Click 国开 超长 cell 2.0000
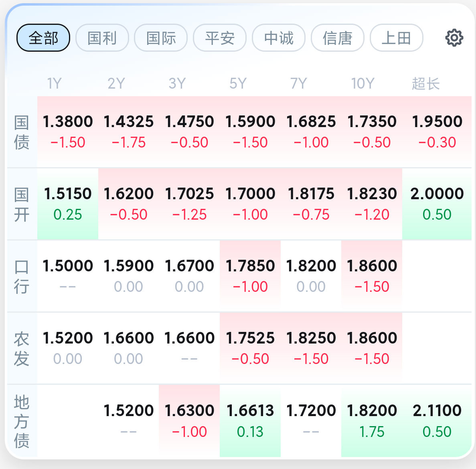 [x=437, y=204]
